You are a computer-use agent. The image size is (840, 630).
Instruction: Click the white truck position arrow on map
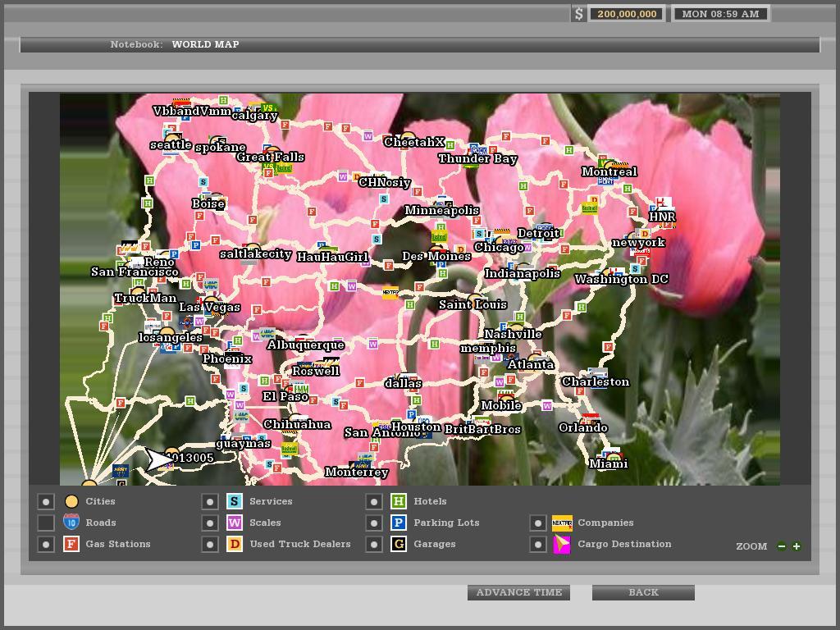pyautogui.click(x=157, y=459)
